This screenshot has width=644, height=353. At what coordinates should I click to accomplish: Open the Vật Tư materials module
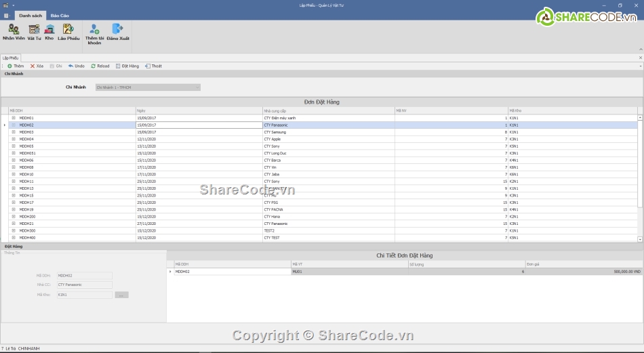34,32
